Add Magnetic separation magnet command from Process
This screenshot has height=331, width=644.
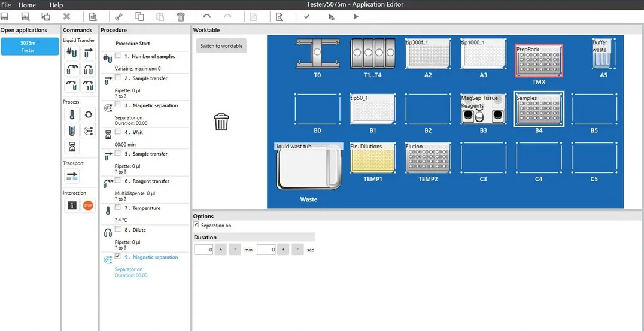coord(89,131)
